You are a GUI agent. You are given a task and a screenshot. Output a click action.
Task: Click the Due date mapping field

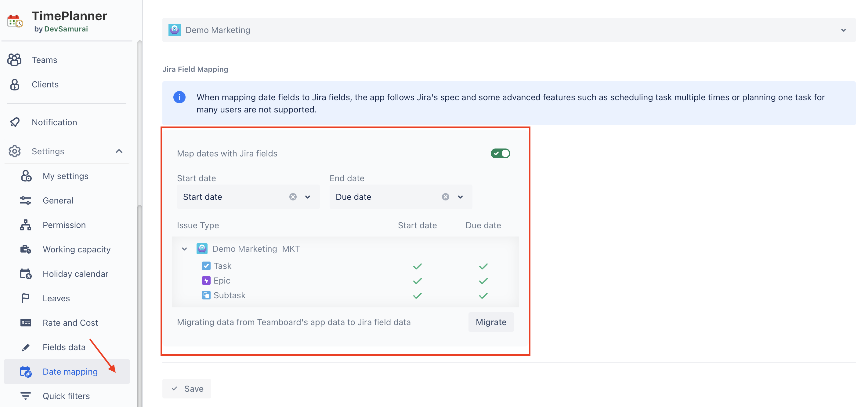(x=401, y=197)
